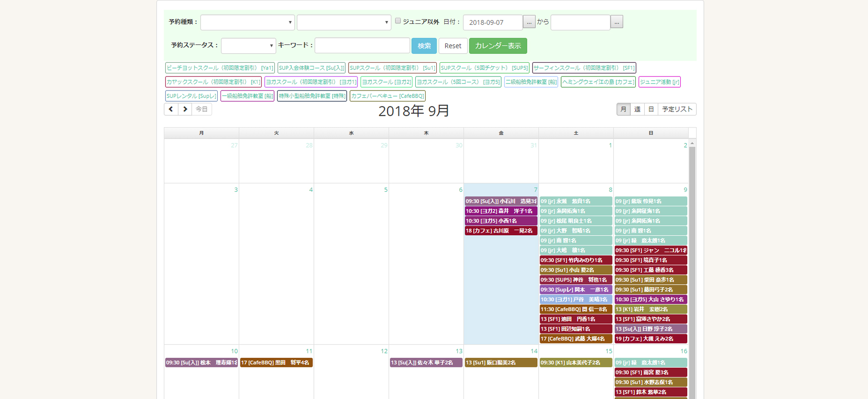
Task: Open event 09 [jr] 大野 智晴1名
Action: tap(576, 231)
